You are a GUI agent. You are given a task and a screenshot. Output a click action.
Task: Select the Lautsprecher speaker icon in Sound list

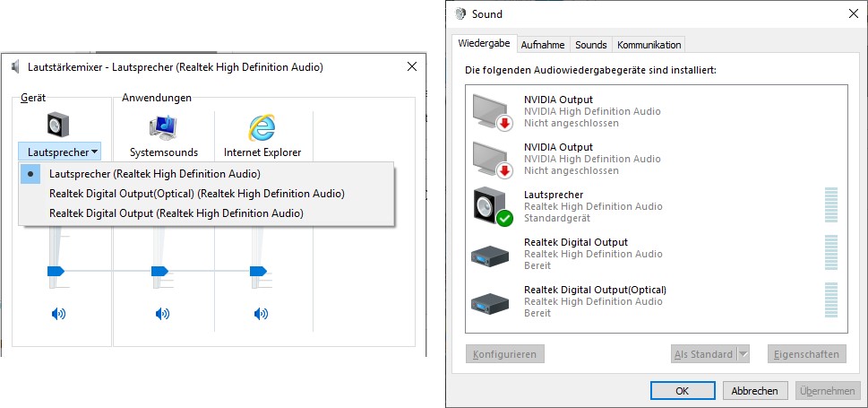tap(493, 207)
